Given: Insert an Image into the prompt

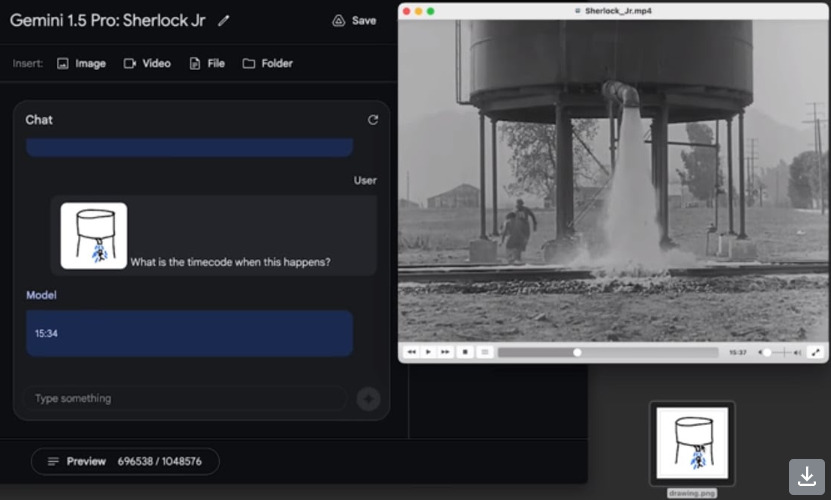Looking at the screenshot, I should click(x=82, y=64).
